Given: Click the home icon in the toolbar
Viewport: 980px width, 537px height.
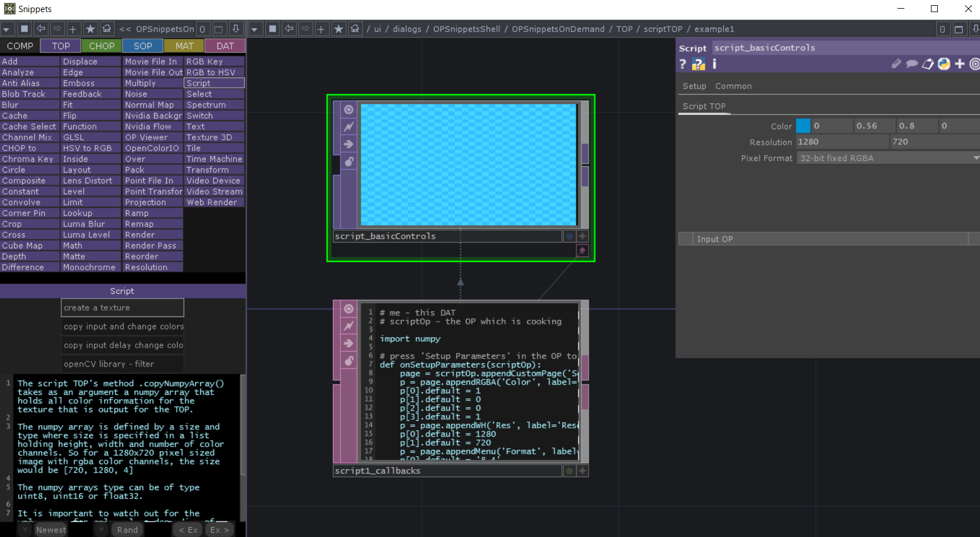Looking at the screenshot, I should (107, 28).
